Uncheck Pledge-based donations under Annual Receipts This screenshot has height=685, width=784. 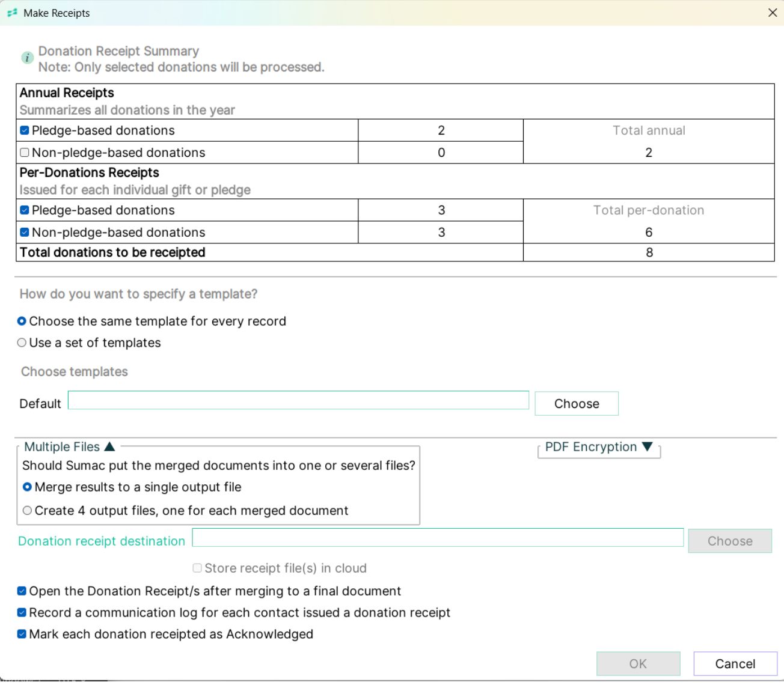(x=25, y=130)
